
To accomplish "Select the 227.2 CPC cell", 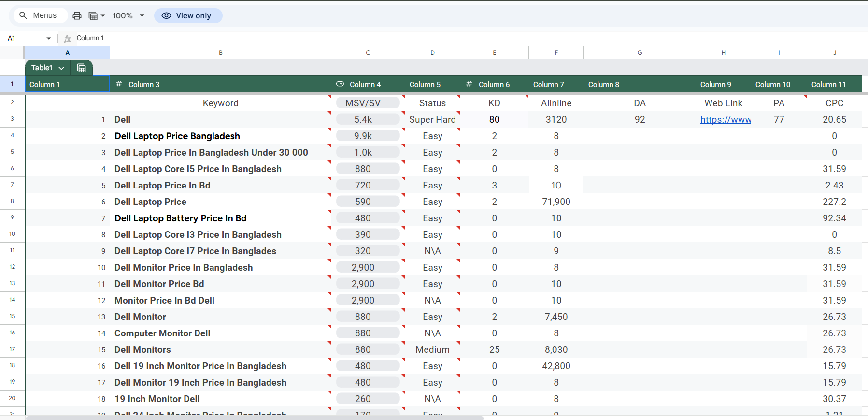I will click(835, 202).
